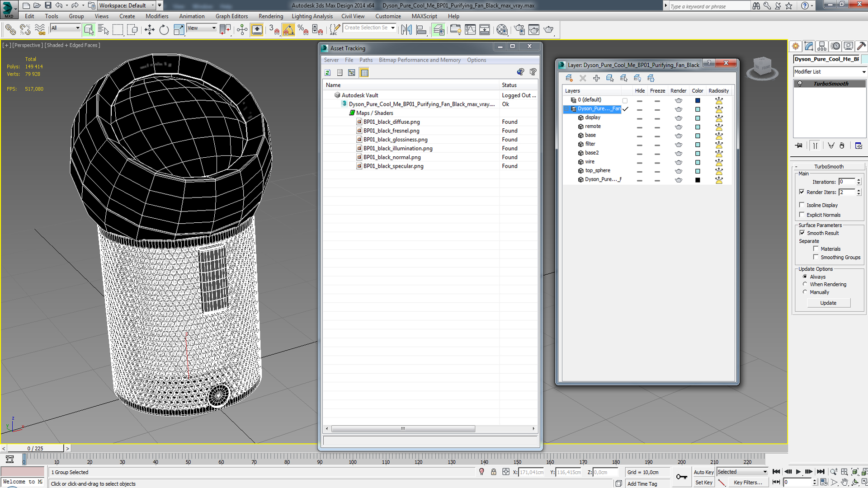Toggle Percent Snap in toolbar
Screen dimensions: 868x488
tap(303, 30)
